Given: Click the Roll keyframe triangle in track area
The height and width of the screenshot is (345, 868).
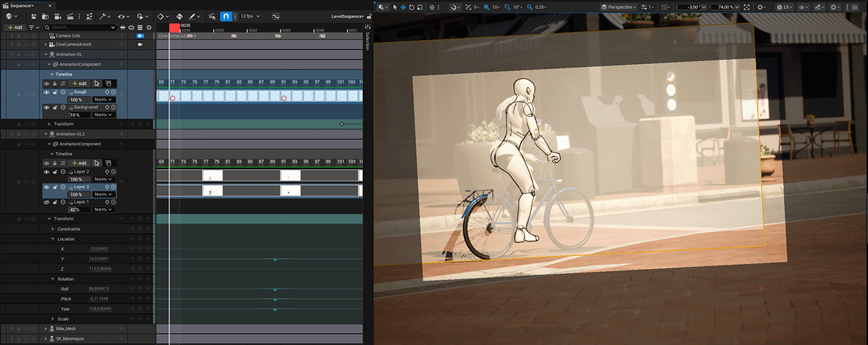Looking at the screenshot, I should 275,289.
